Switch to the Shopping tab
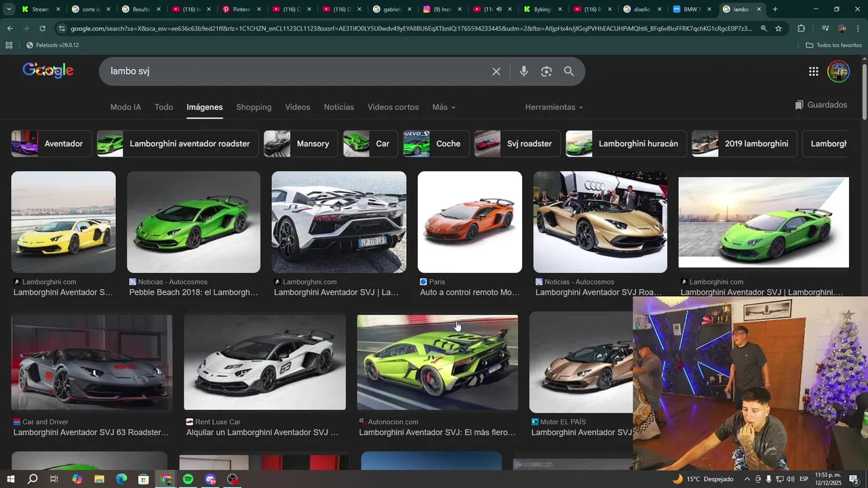Screen dimensions: 868x488 click(254, 107)
